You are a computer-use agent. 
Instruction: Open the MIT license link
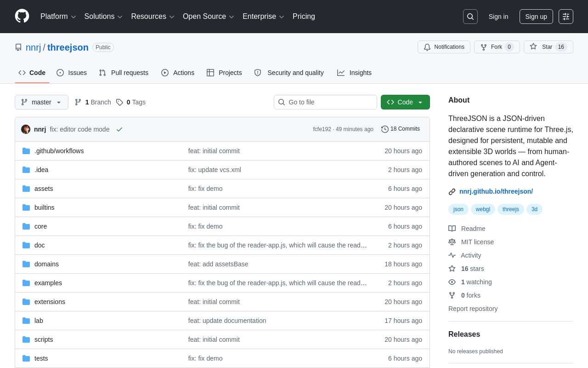[x=477, y=242]
